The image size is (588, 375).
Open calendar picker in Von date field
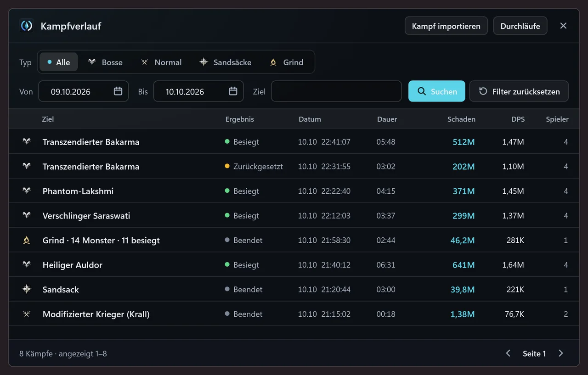point(118,91)
